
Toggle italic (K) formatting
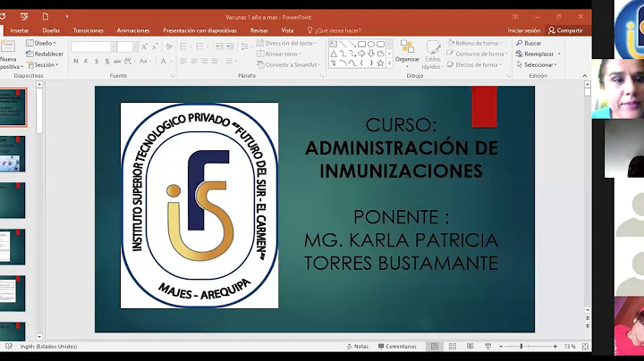point(86,61)
